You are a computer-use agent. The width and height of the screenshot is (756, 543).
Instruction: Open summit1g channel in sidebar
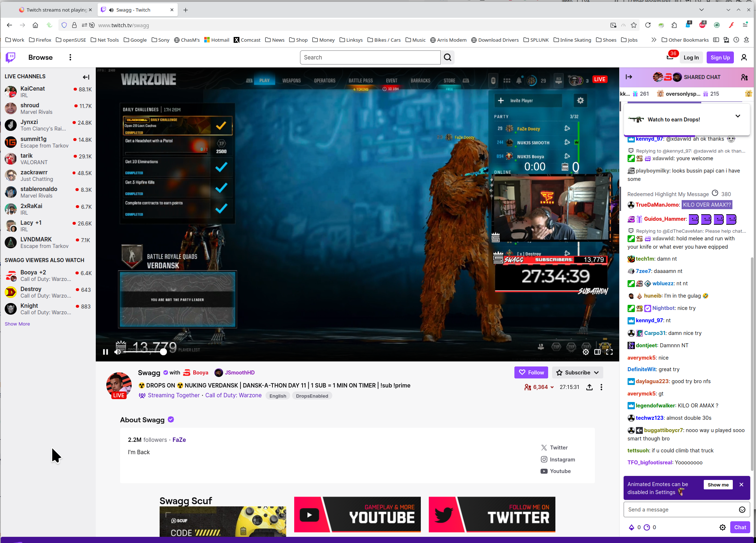[48, 142]
